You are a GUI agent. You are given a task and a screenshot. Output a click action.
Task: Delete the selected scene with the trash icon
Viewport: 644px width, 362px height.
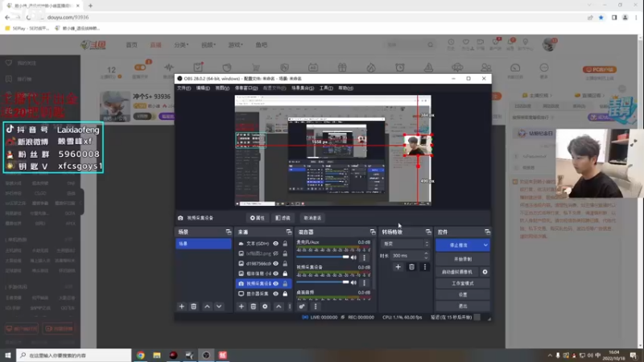tap(193, 306)
